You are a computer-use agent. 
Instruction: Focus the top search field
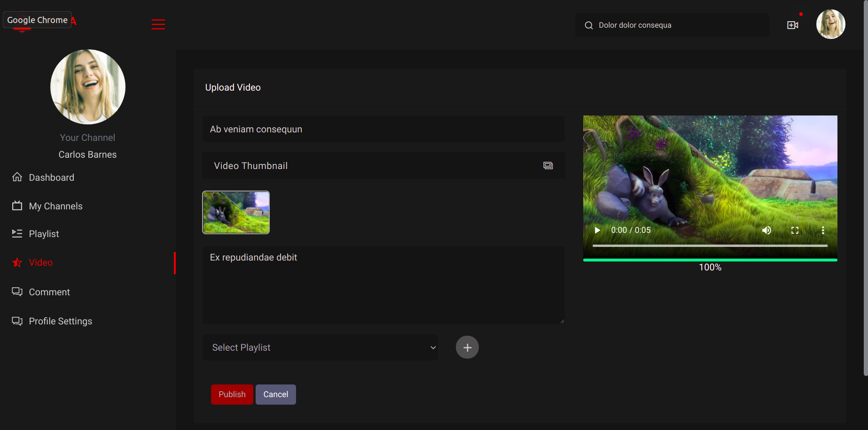pyautogui.click(x=673, y=25)
